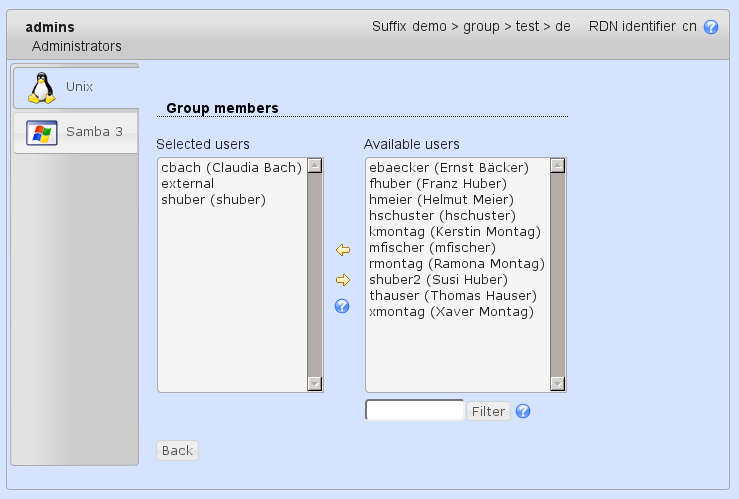Click scroll-down arrow of Available users list
This screenshot has width=739, height=499.
tap(558, 383)
